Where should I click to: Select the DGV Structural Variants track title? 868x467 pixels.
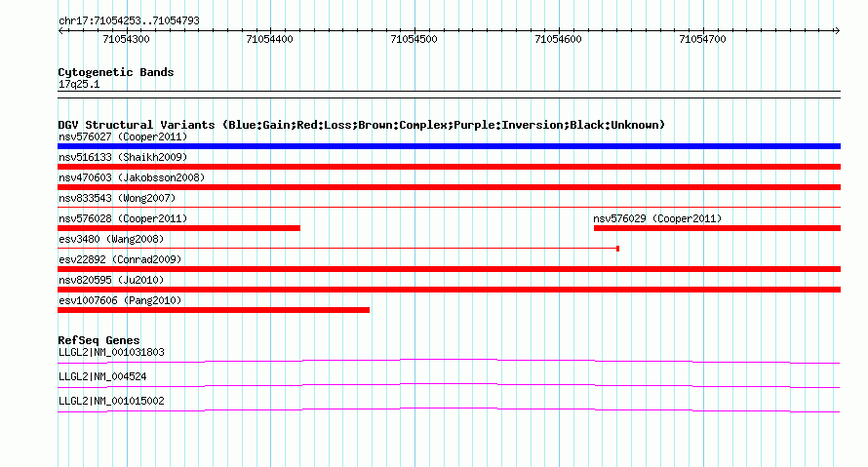point(362,125)
